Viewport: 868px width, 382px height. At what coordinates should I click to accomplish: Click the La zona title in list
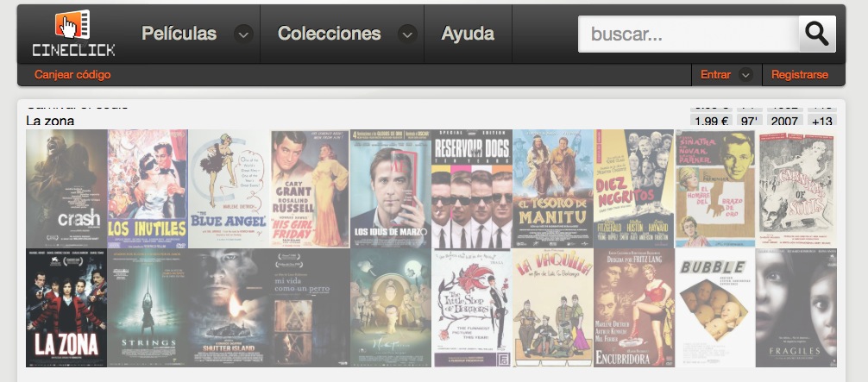50,121
